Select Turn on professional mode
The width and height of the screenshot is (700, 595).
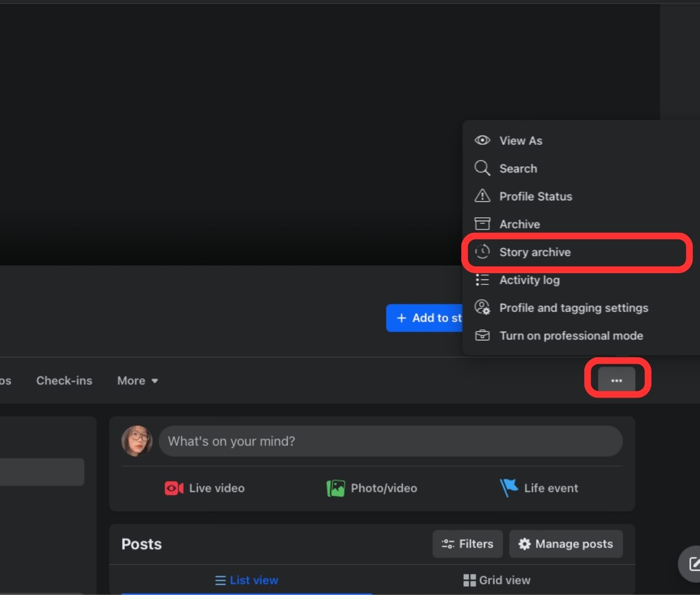tap(571, 336)
